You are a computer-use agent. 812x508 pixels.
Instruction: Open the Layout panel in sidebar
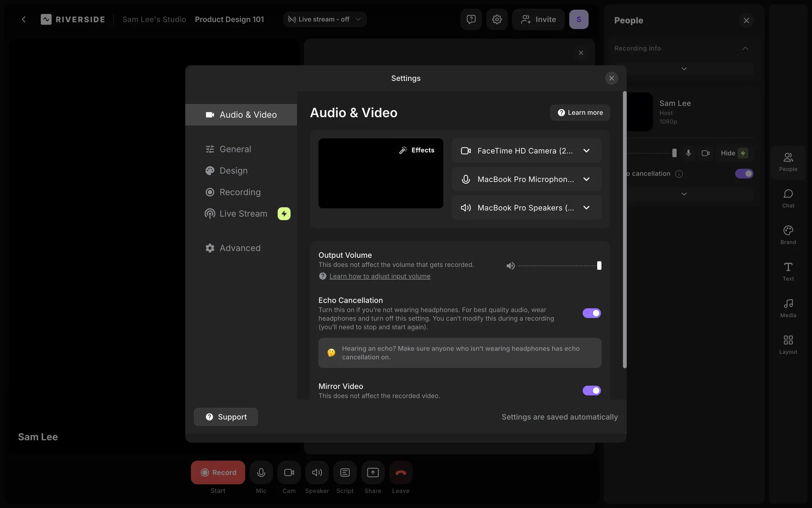(788, 344)
